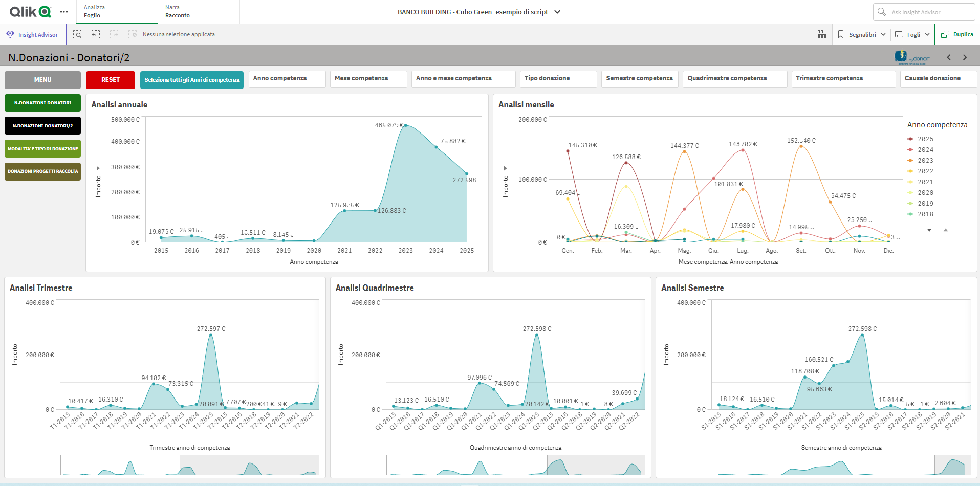The height and width of the screenshot is (486, 980).
Task: Go to the next sheet arrow
Action: (965, 57)
